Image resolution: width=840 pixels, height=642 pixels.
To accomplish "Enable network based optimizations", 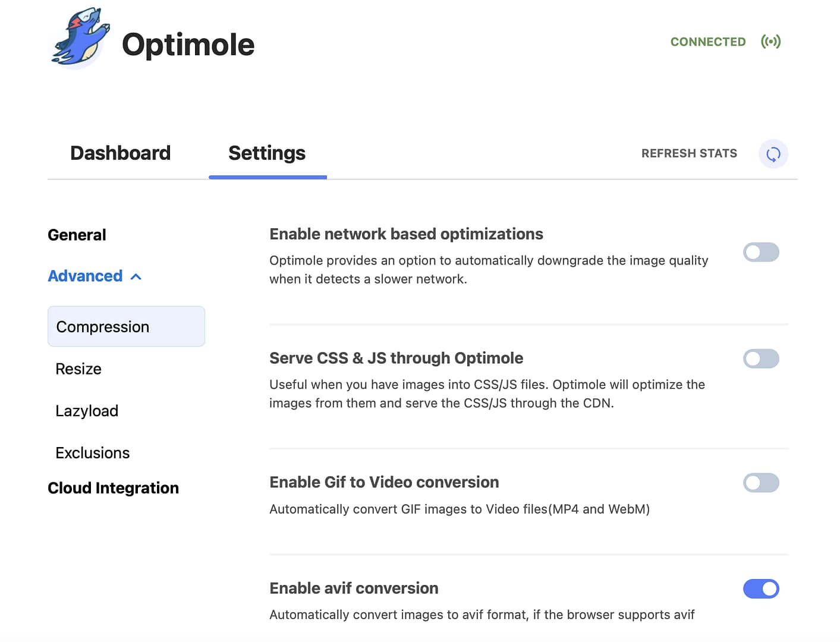I will [x=761, y=252].
